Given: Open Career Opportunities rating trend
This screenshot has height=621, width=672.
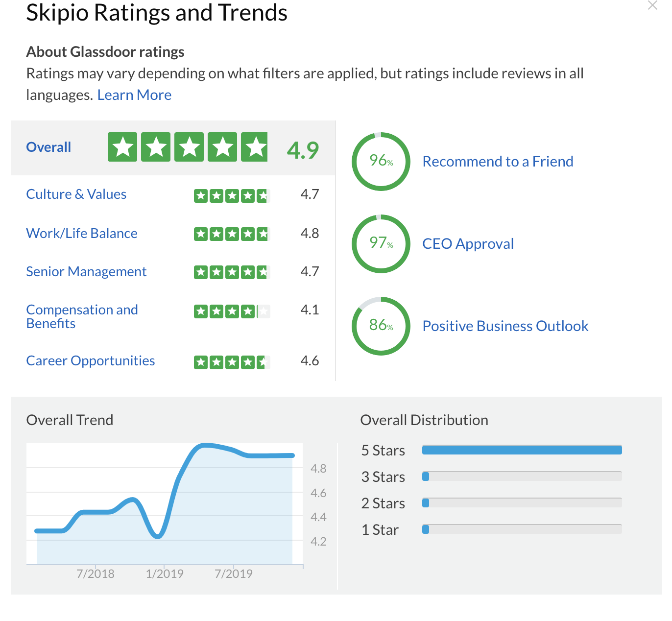Looking at the screenshot, I should point(91,361).
